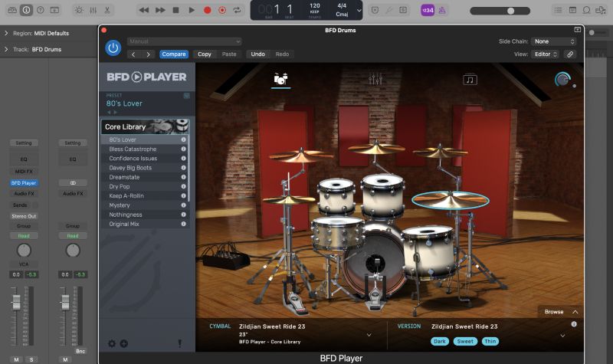Toggle the Replace mode X icon
The width and height of the screenshot is (613, 364).
pyautogui.click(x=375, y=10)
